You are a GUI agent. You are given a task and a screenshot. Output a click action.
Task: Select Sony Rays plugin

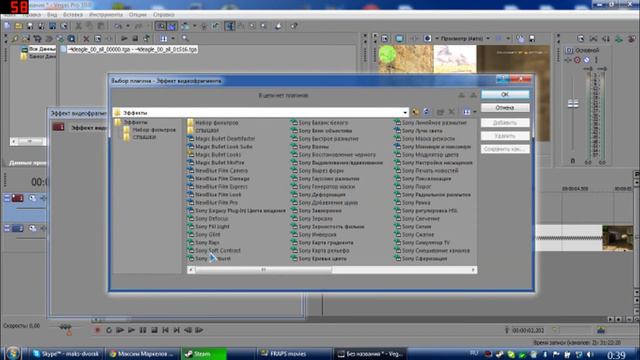click(x=207, y=242)
